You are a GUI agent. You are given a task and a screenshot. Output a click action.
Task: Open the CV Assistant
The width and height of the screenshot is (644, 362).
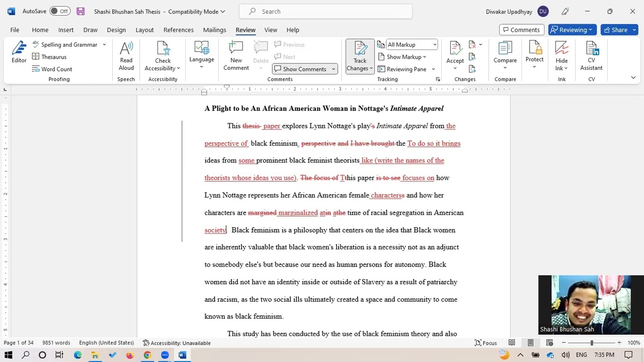(591, 56)
